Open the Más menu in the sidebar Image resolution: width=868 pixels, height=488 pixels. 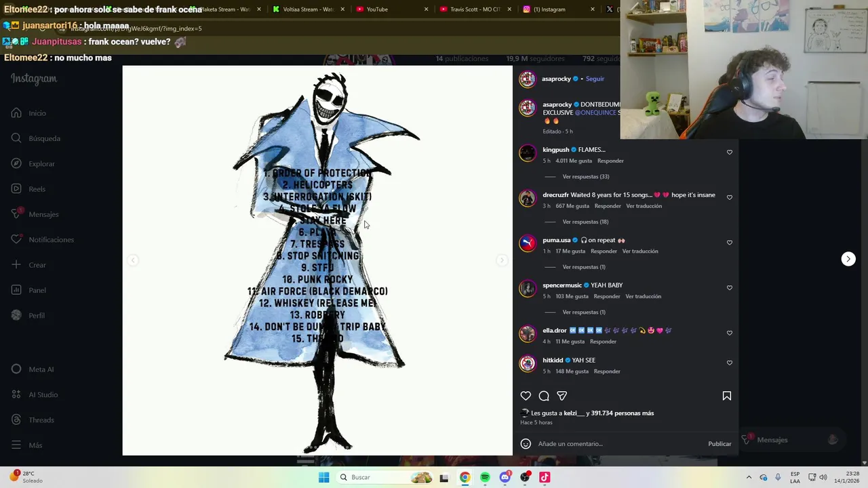(27, 445)
